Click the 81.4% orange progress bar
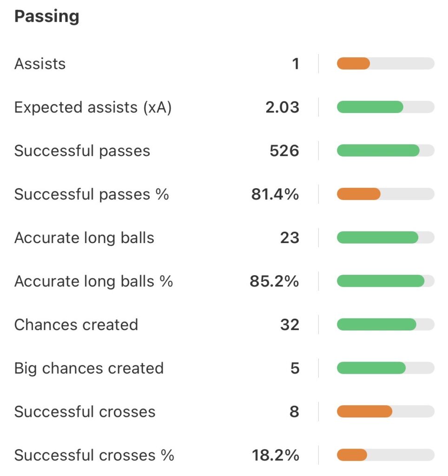 click(359, 194)
